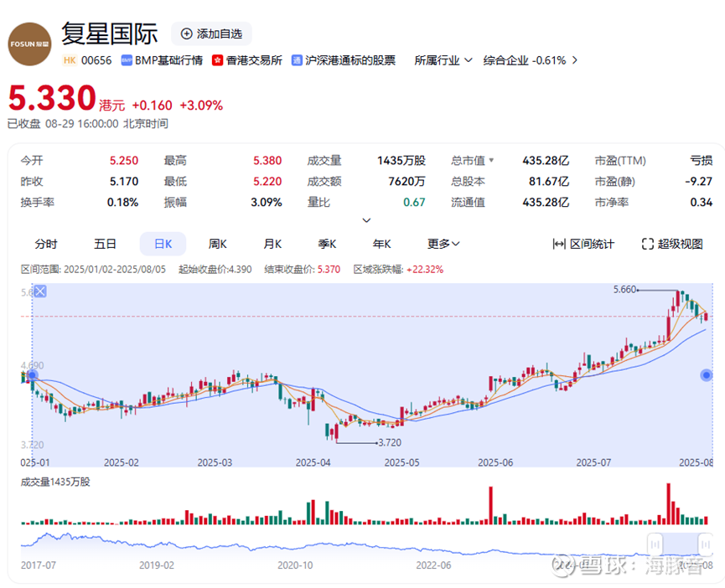Screen dimensions: 725x588
Task: Click 今开 5.250 value
Action: click(124, 161)
